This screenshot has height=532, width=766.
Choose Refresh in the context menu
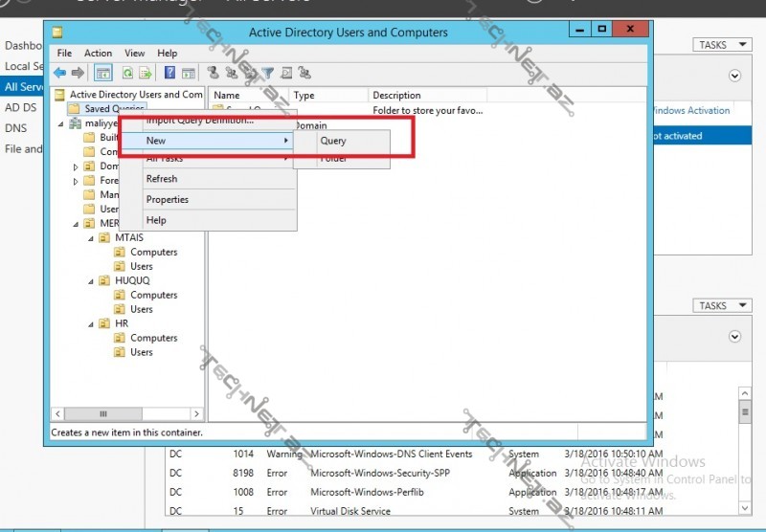[x=208, y=179]
